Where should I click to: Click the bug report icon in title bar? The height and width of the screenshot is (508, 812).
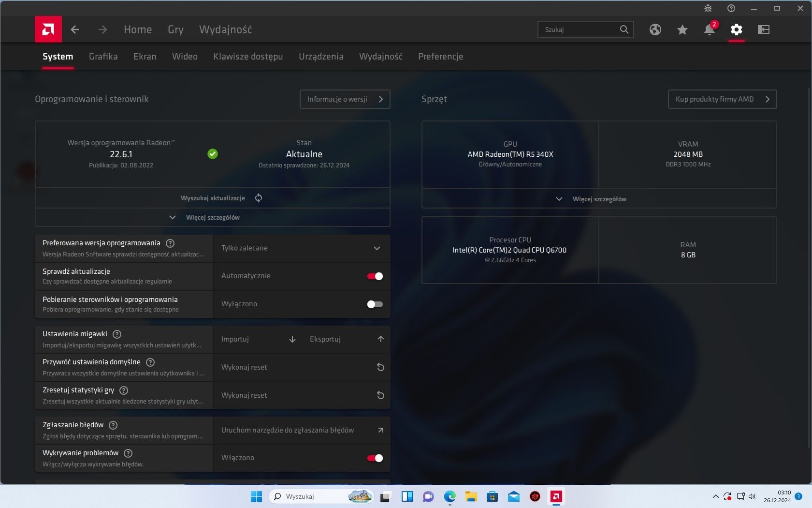point(708,8)
